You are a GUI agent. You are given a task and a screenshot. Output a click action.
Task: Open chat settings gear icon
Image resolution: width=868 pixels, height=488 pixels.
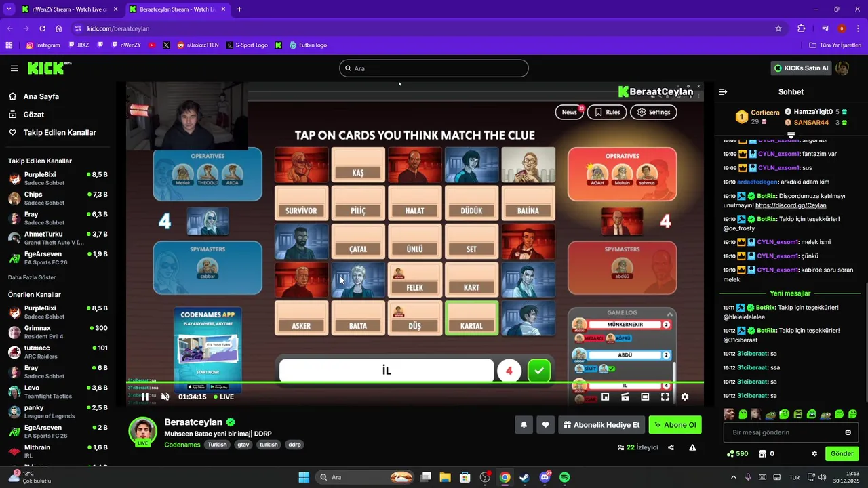pyautogui.click(x=814, y=453)
